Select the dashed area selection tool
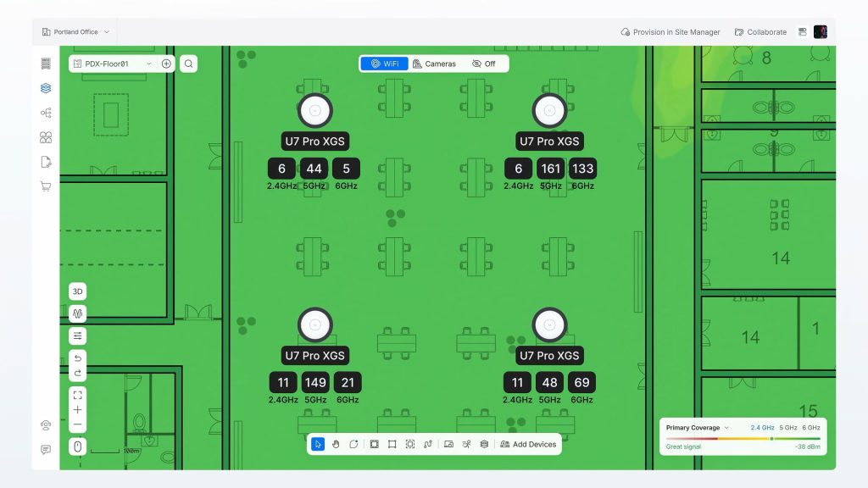 [x=410, y=444]
